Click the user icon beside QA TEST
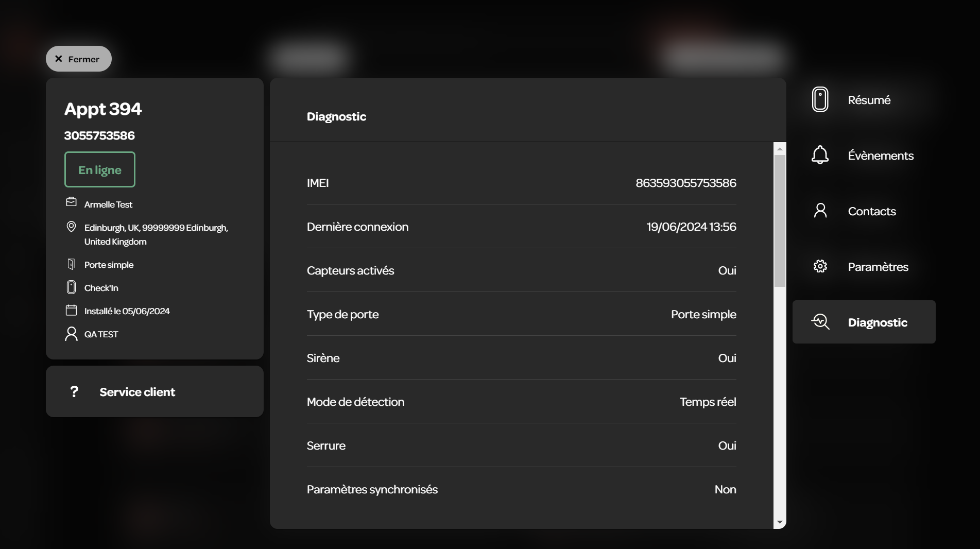The width and height of the screenshot is (980, 549). click(71, 334)
